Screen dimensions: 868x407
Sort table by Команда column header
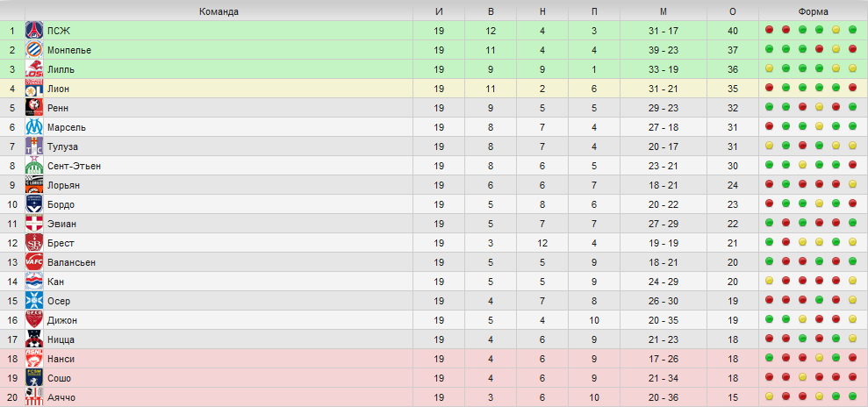[219, 11]
